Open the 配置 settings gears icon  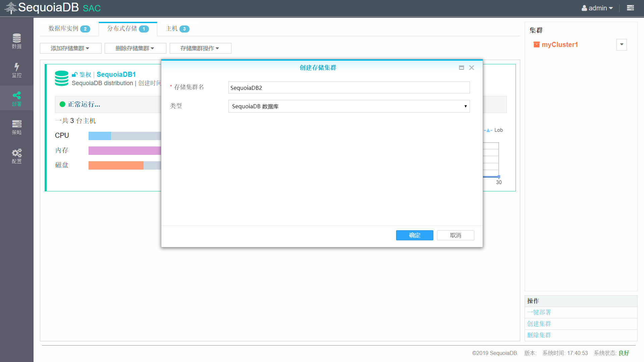(16, 156)
